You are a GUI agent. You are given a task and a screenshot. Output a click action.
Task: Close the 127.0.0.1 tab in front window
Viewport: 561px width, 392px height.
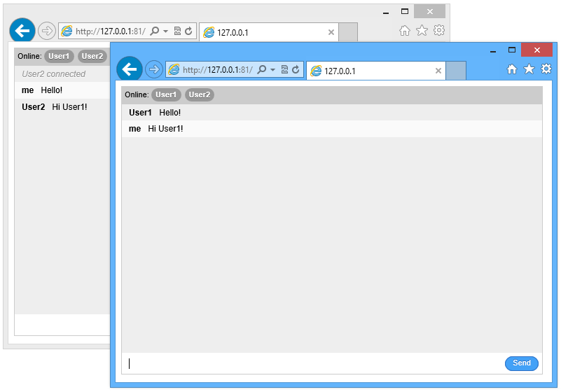coord(438,71)
